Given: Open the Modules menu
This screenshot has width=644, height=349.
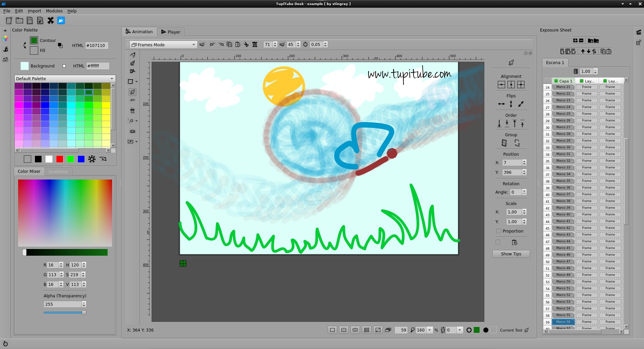Looking at the screenshot, I should coord(54,11).
